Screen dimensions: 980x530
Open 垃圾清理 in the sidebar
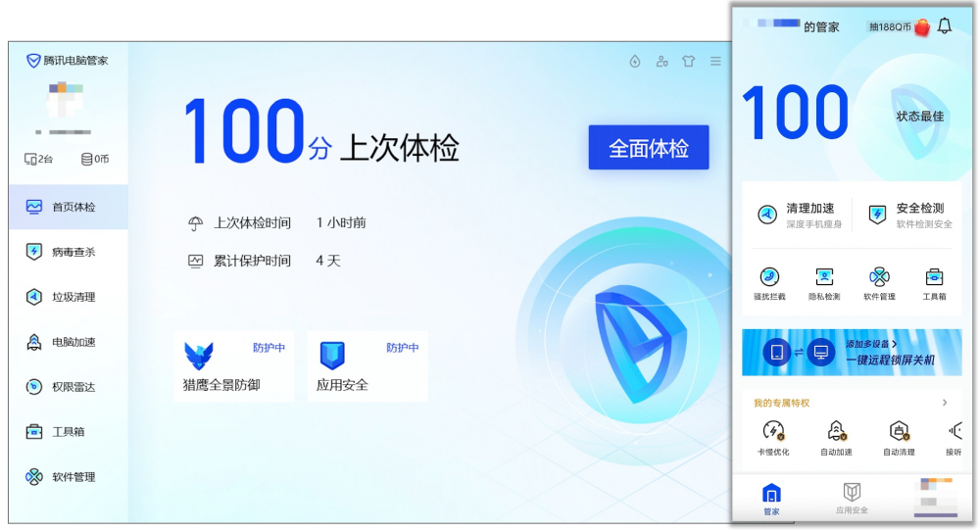click(x=69, y=297)
